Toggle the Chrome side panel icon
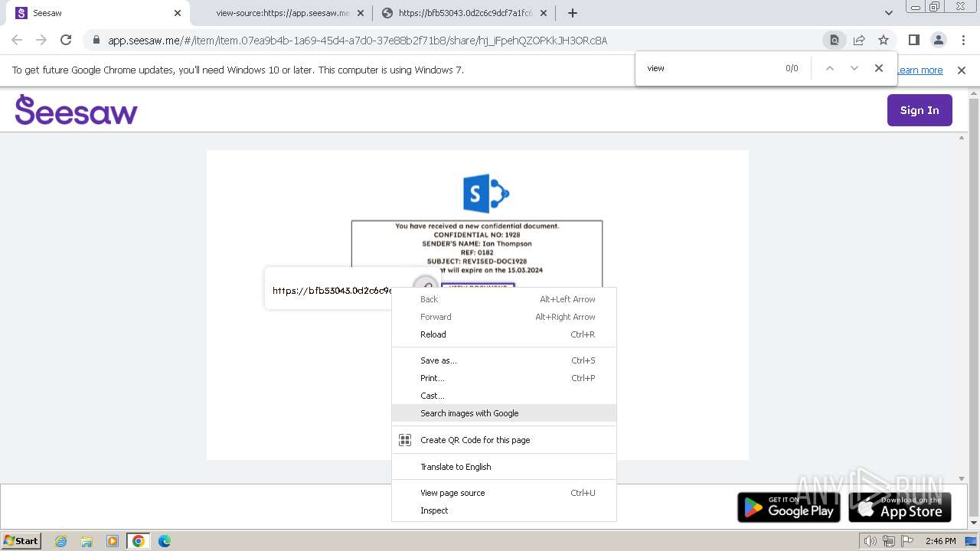 click(x=913, y=40)
